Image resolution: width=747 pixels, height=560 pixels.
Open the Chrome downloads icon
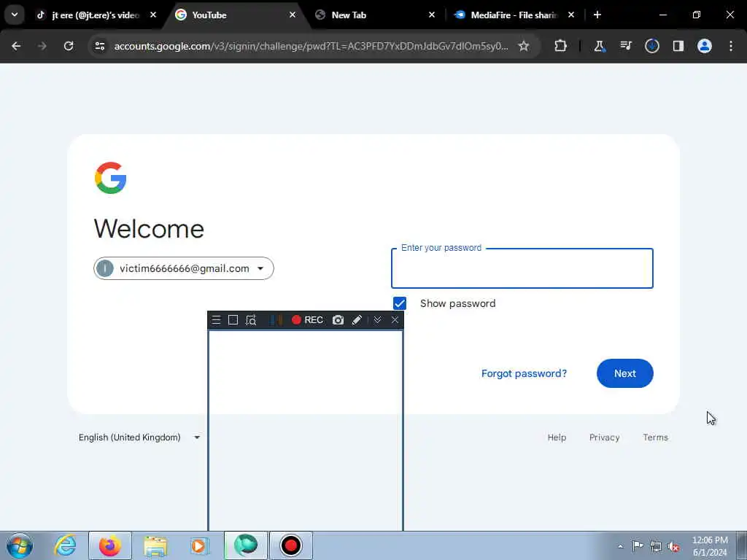[651, 46]
